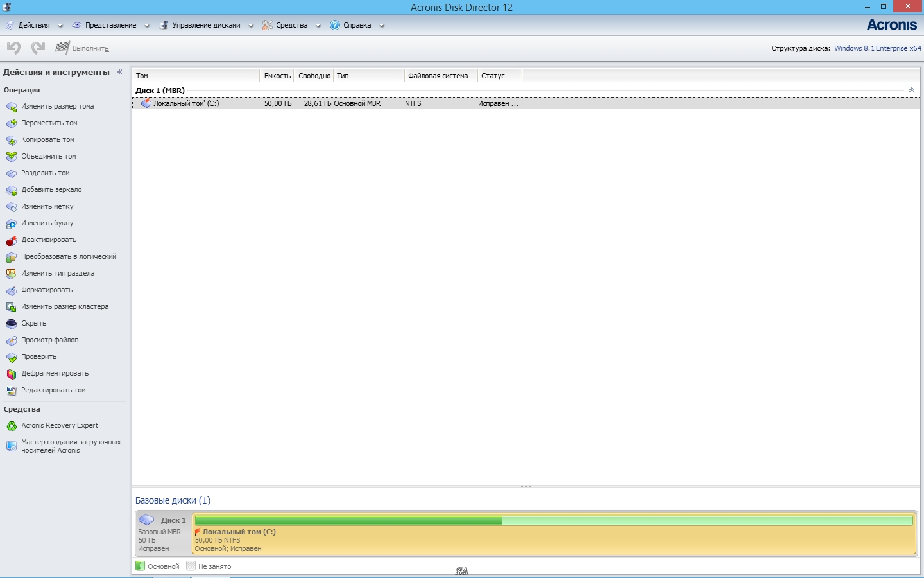Select Переместить том operation label

click(x=49, y=123)
